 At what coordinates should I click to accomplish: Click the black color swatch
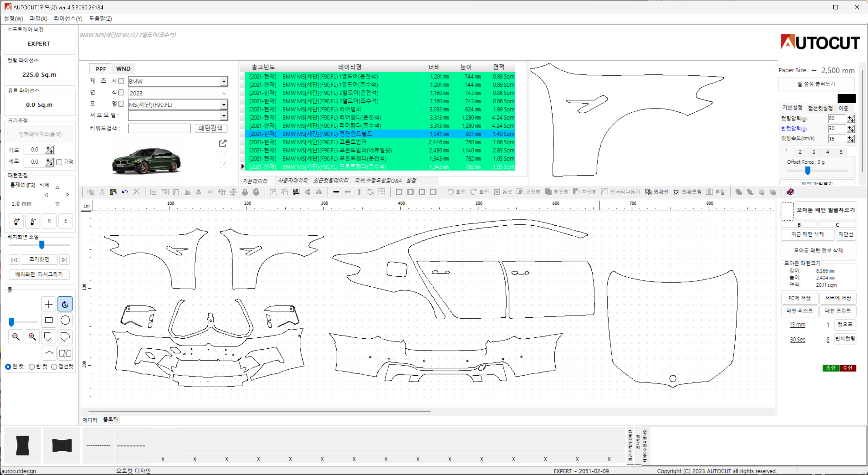point(846,98)
